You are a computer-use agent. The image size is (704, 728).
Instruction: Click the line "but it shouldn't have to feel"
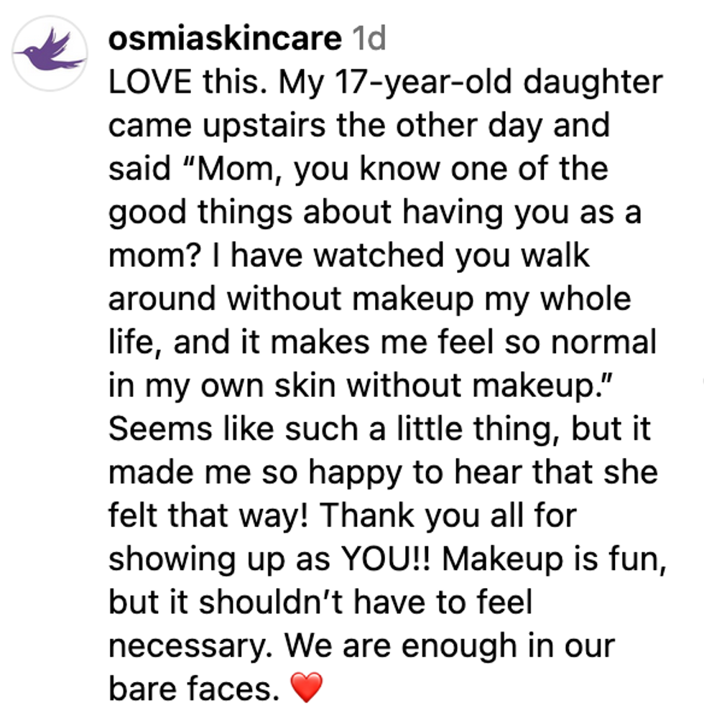tap(320, 602)
